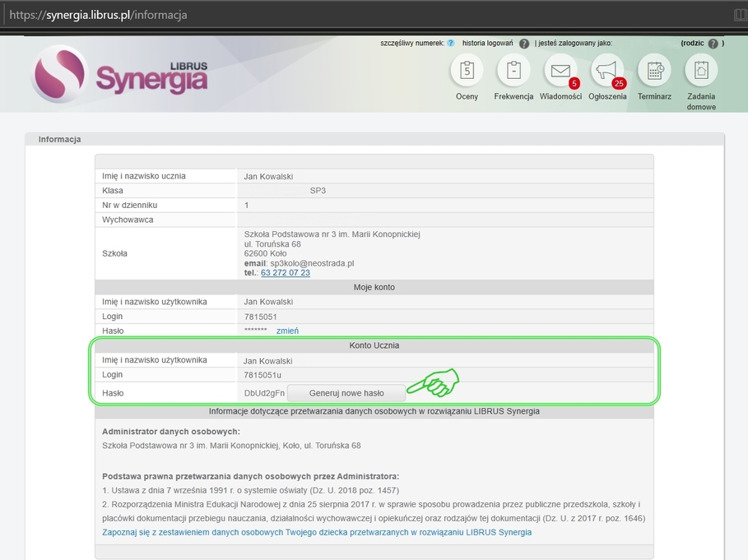Click the Szkoła row label
Viewport: 748px width, 560px height.
click(114, 253)
